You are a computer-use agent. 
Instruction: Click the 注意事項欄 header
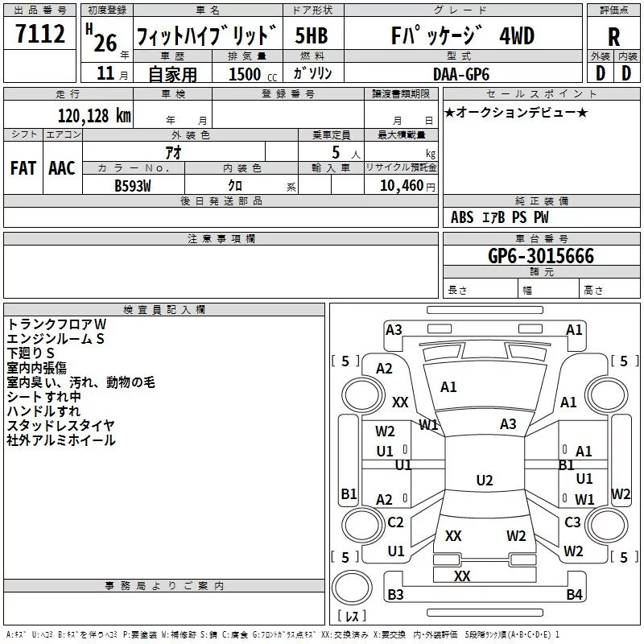221,239
